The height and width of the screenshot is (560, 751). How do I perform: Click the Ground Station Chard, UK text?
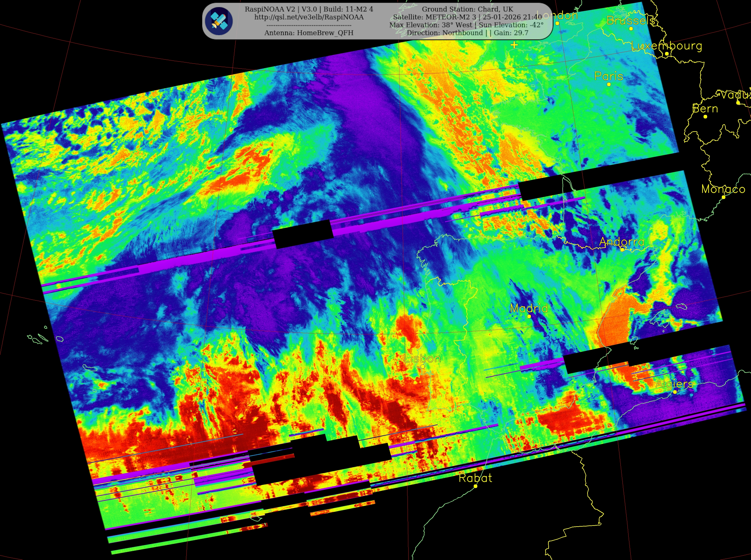(467, 9)
